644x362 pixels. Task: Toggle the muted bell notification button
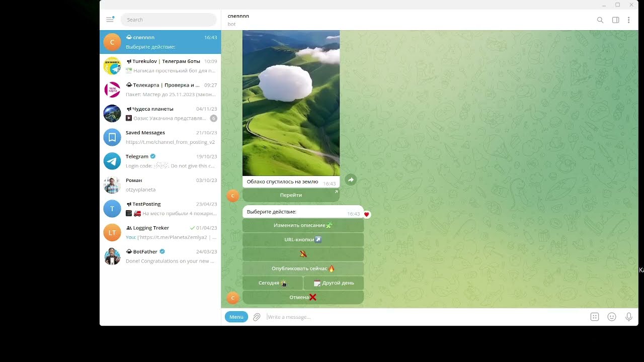[303, 254]
